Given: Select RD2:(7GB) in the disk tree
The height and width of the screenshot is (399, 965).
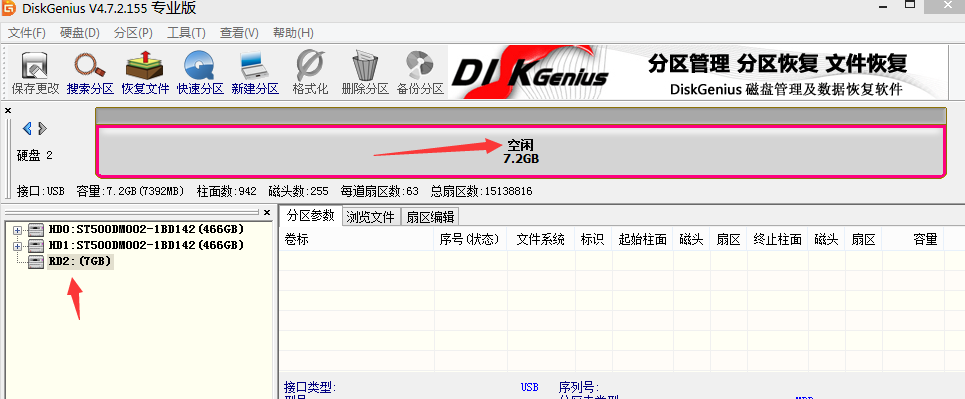Looking at the screenshot, I should (81, 262).
